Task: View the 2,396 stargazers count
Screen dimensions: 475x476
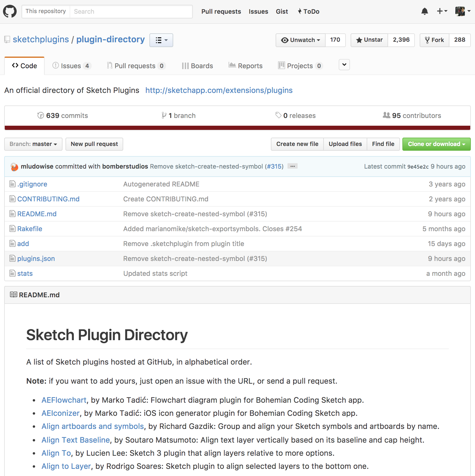Action: click(x=401, y=40)
